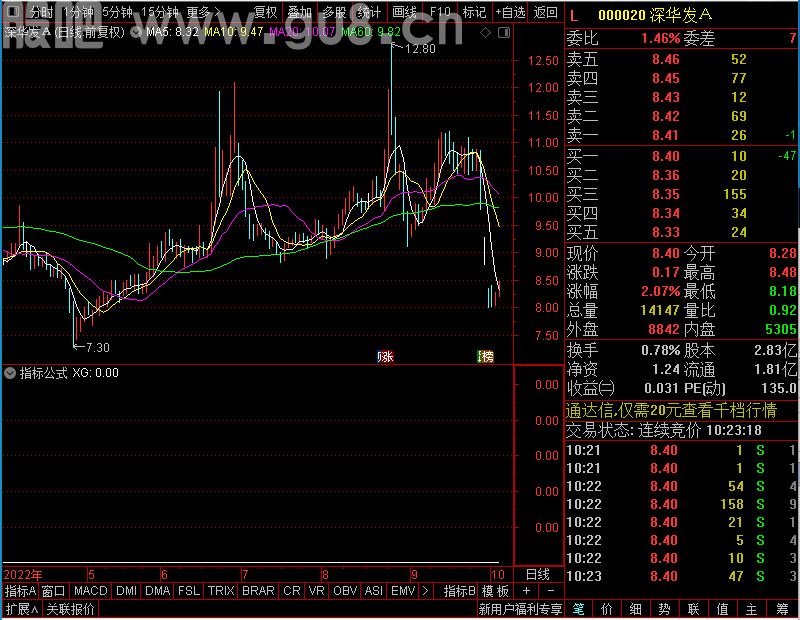The width and height of the screenshot is (800, 620).
Task: Select the 主 main-force tab
Action: click(x=751, y=609)
